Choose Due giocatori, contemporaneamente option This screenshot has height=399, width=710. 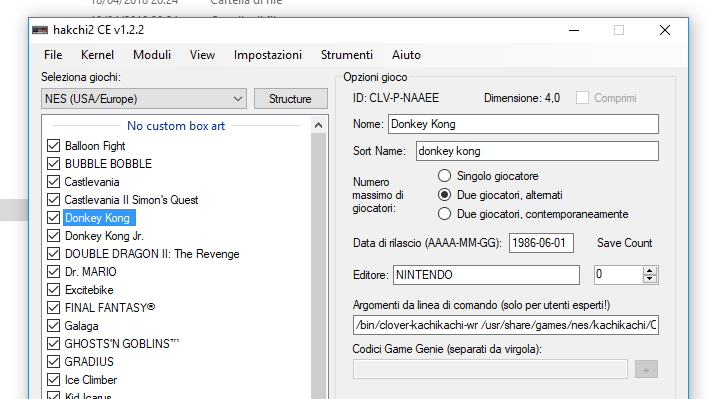444,214
